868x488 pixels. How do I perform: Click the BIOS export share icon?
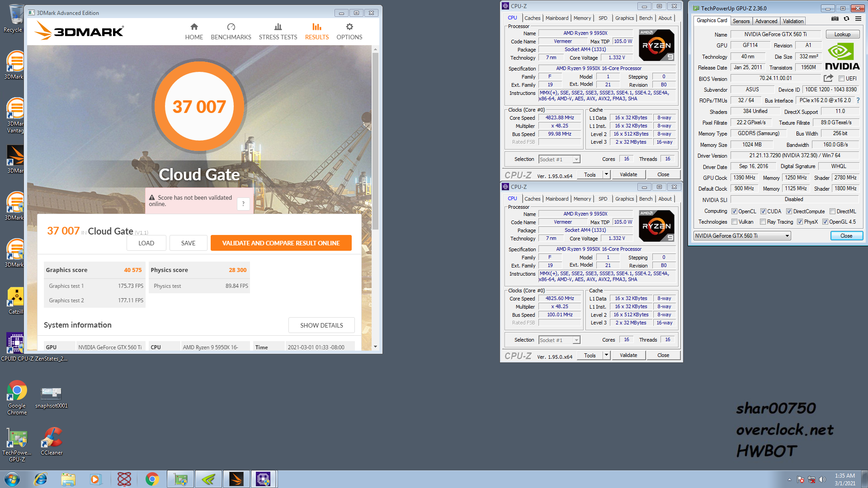pyautogui.click(x=828, y=78)
